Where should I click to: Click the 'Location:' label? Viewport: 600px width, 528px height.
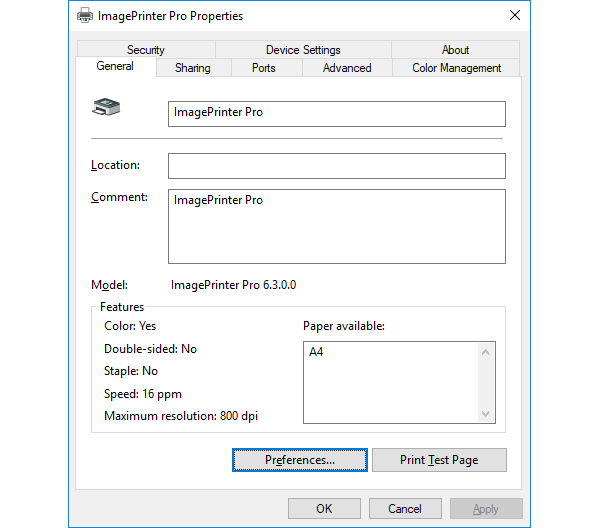tap(115, 165)
